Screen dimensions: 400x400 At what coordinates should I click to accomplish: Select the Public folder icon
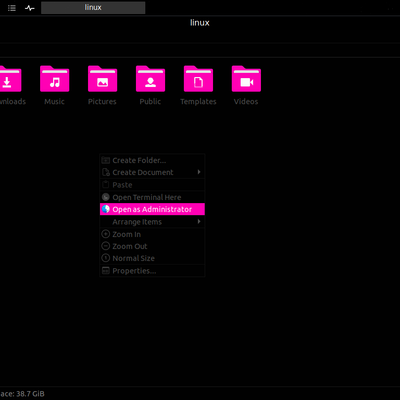click(x=150, y=79)
